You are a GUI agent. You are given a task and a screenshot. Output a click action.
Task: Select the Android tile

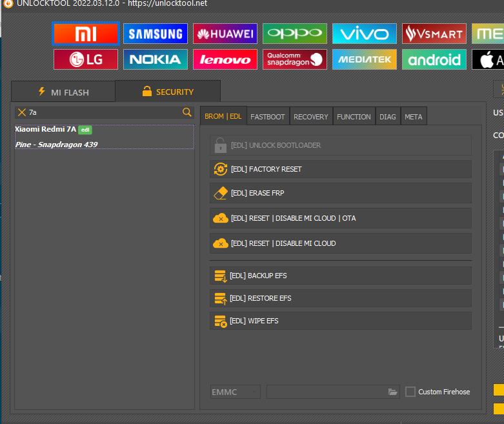[x=434, y=59]
